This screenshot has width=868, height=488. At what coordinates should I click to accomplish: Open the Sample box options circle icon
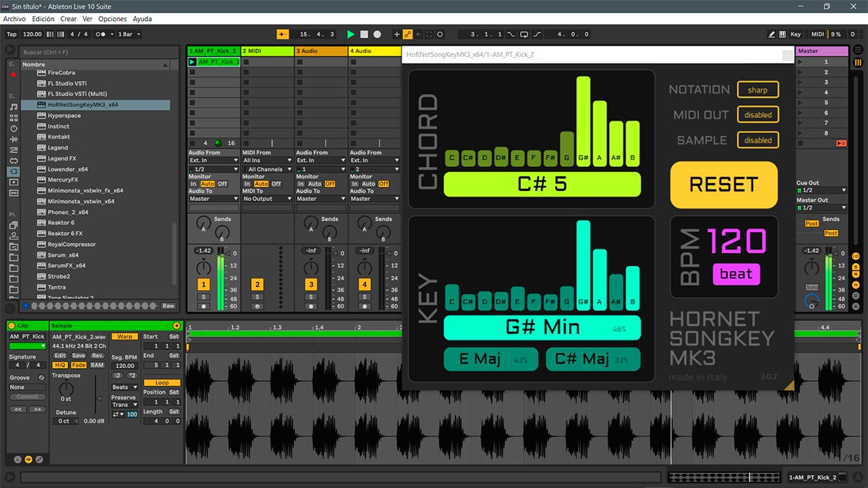coord(176,326)
